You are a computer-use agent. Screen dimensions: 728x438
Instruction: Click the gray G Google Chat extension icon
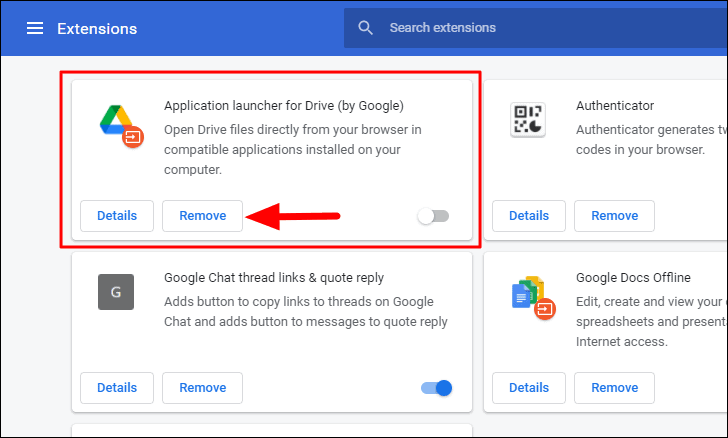(x=116, y=292)
